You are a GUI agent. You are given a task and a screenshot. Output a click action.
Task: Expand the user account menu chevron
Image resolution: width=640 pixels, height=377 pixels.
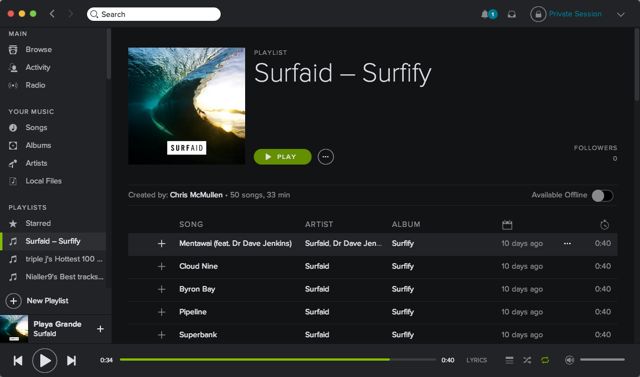coord(621,15)
